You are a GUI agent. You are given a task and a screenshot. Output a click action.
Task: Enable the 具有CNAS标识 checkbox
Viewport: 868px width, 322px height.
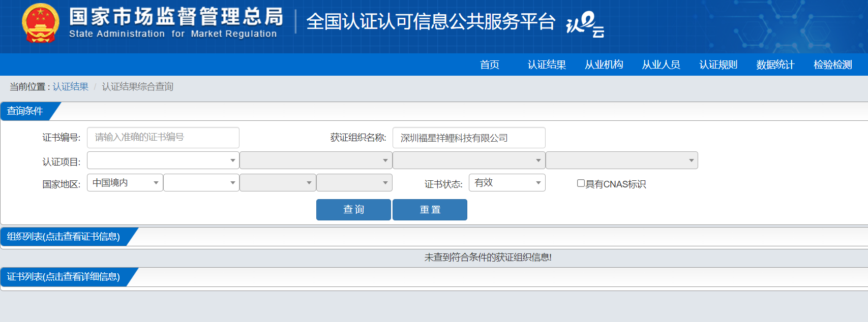click(x=581, y=183)
